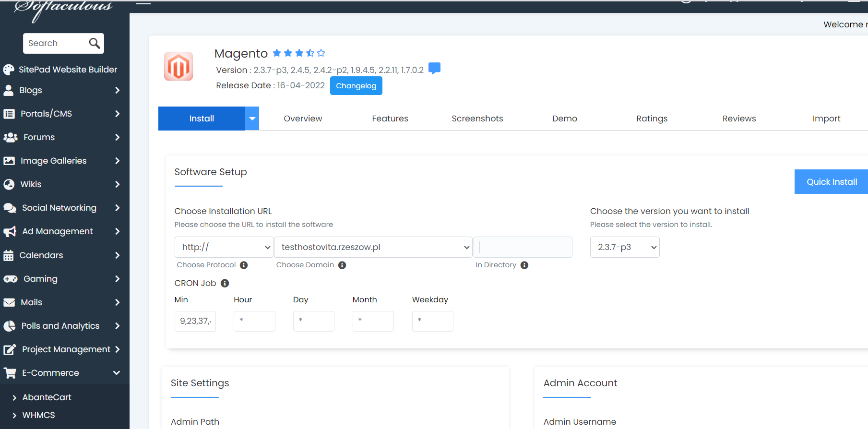
Task: Click the Choose Domain info icon
Action: [x=342, y=265]
